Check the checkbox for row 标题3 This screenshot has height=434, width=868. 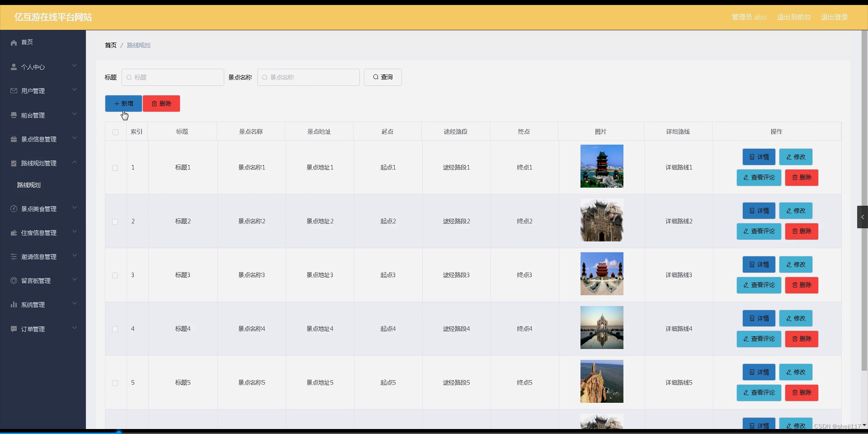(115, 275)
